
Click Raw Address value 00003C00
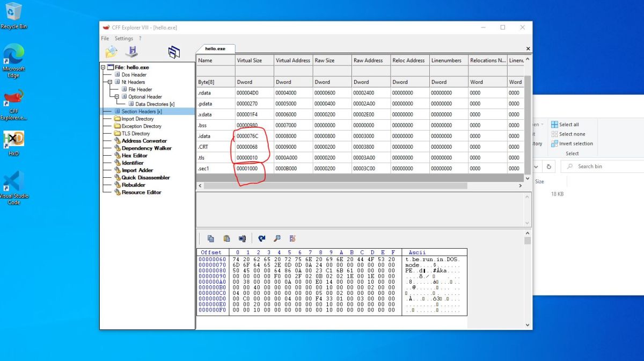(371, 168)
